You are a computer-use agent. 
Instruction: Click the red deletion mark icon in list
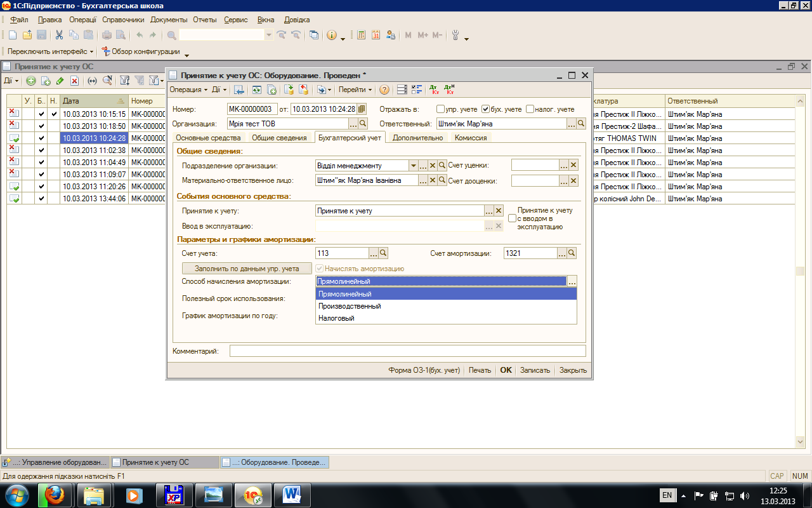pyautogui.click(x=74, y=81)
